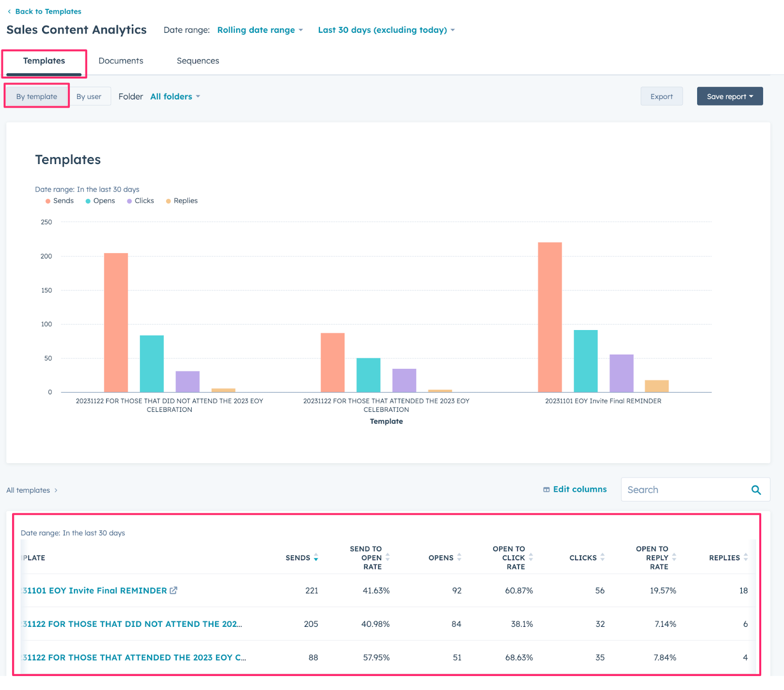This screenshot has height=690, width=784.
Task: Switch to the Documents tab
Action: tap(121, 61)
